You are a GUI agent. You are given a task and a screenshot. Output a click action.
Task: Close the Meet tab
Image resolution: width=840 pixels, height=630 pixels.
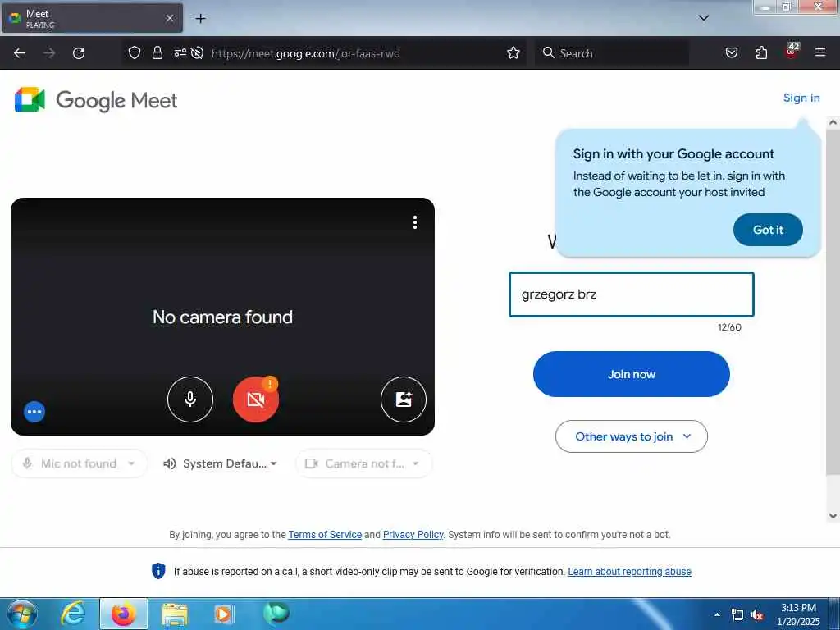[170, 18]
